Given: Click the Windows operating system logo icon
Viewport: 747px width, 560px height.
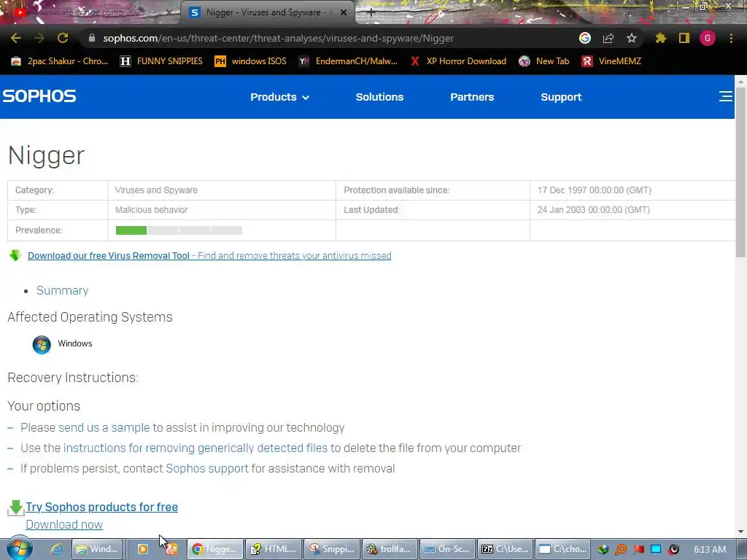Looking at the screenshot, I should pos(42,344).
